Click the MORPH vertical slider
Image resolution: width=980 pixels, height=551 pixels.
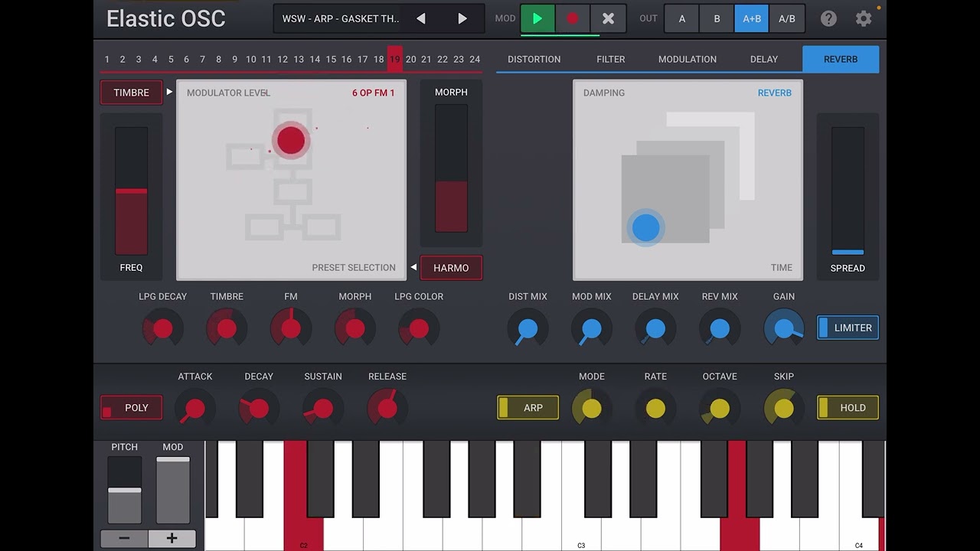click(x=451, y=168)
